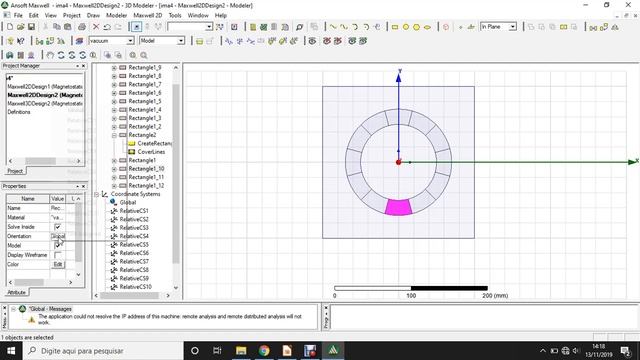Screen dimensions: 640x360
Task: Click the Task View taskbar icon
Action: coord(217,351)
